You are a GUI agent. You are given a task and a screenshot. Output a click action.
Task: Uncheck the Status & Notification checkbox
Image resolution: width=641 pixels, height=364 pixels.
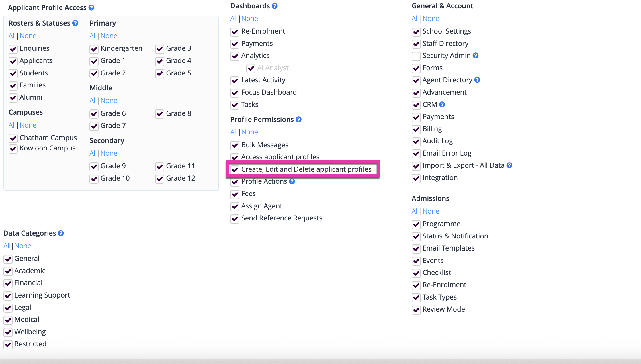tap(416, 237)
